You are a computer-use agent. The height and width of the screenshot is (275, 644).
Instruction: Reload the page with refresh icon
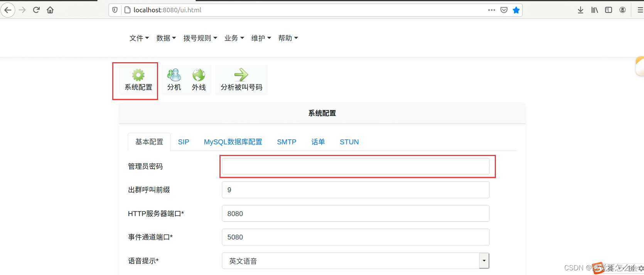coord(36,10)
